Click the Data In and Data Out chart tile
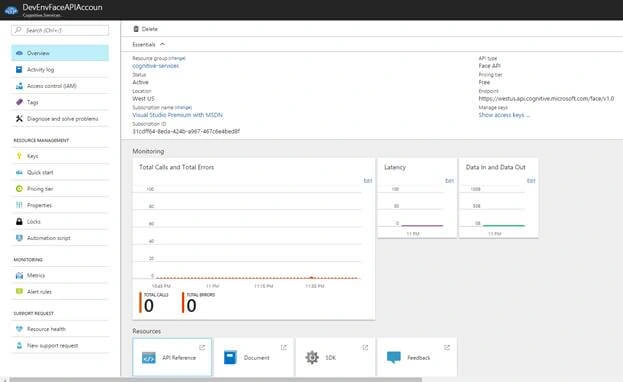Screen dimensions: 623x382 (499, 198)
